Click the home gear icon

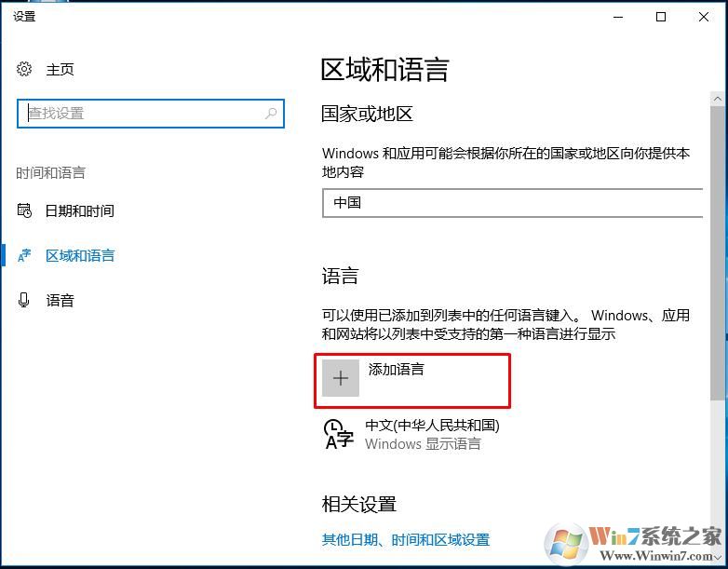click(x=24, y=69)
